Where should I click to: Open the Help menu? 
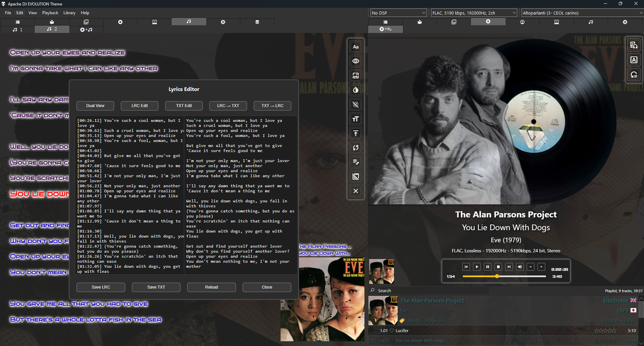coord(85,13)
